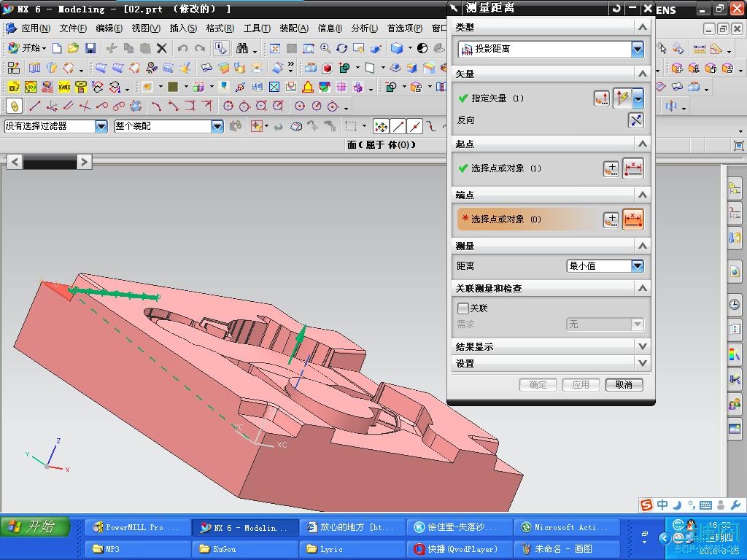The image size is (747, 560).
Task: Toggle the midpoint snap line icon
Action: coord(415,127)
